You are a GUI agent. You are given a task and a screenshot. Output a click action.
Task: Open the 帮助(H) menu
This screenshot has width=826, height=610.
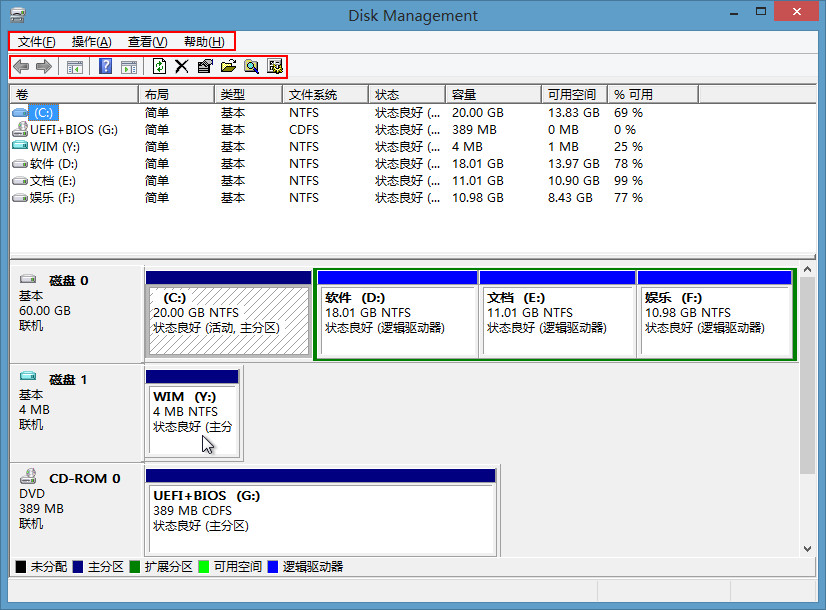click(x=204, y=42)
